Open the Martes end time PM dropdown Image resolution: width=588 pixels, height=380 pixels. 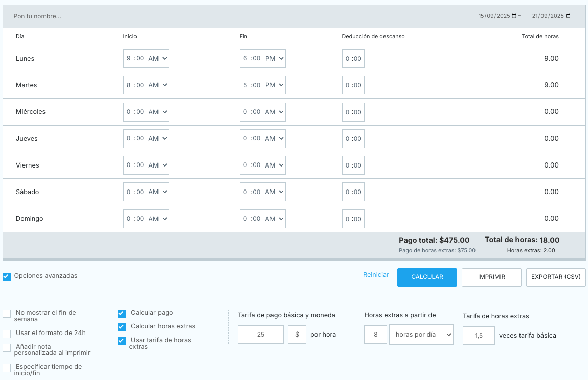pyautogui.click(x=275, y=85)
